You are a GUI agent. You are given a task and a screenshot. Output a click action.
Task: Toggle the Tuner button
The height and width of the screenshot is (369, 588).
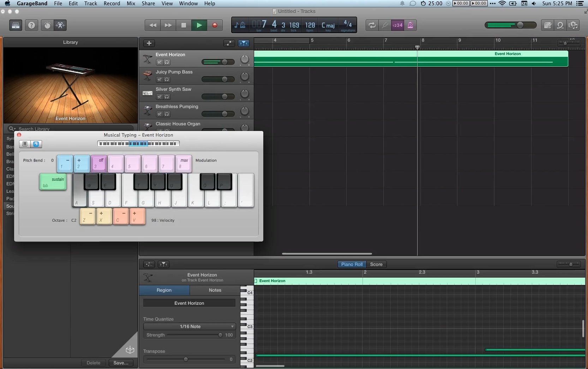coord(385,25)
